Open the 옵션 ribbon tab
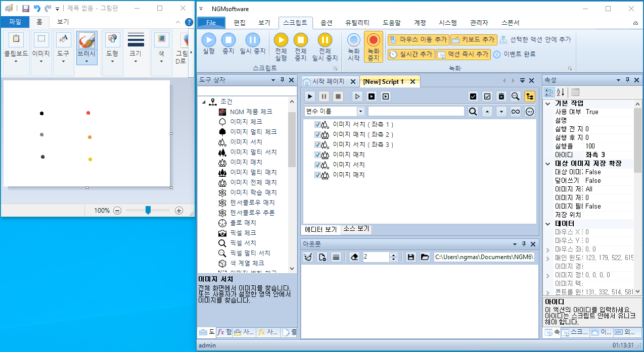The image size is (644, 352). coord(327,23)
